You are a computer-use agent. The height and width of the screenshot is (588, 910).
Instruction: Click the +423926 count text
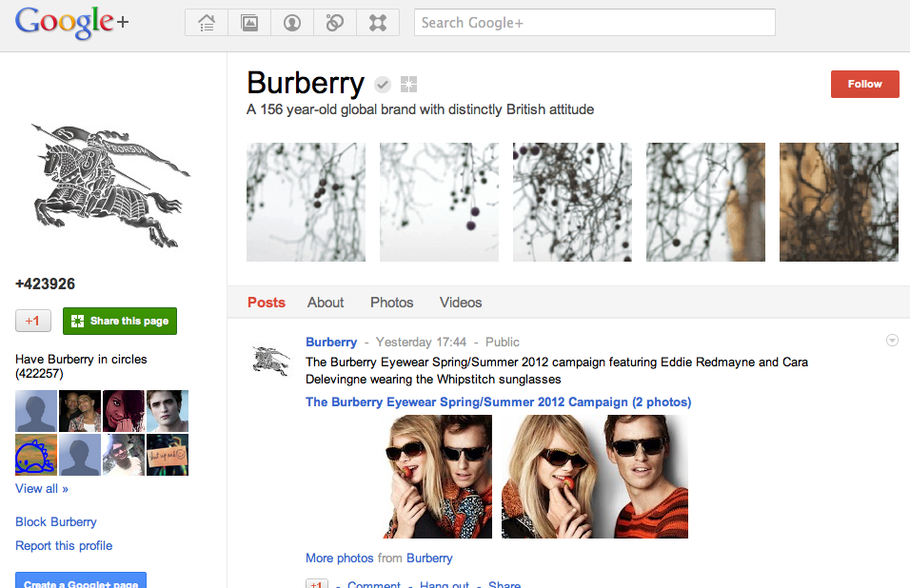click(x=46, y=284)
